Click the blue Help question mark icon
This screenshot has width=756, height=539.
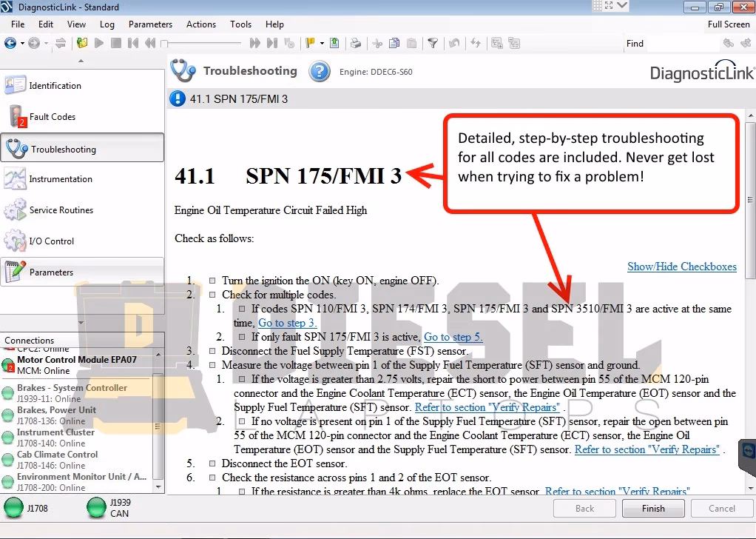[319, 72]
